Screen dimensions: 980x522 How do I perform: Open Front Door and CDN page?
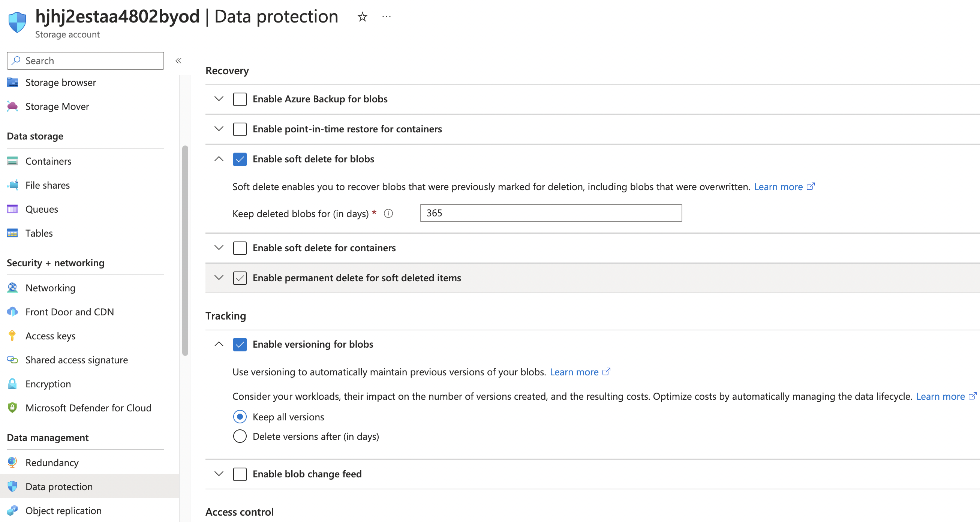(70, 312)
